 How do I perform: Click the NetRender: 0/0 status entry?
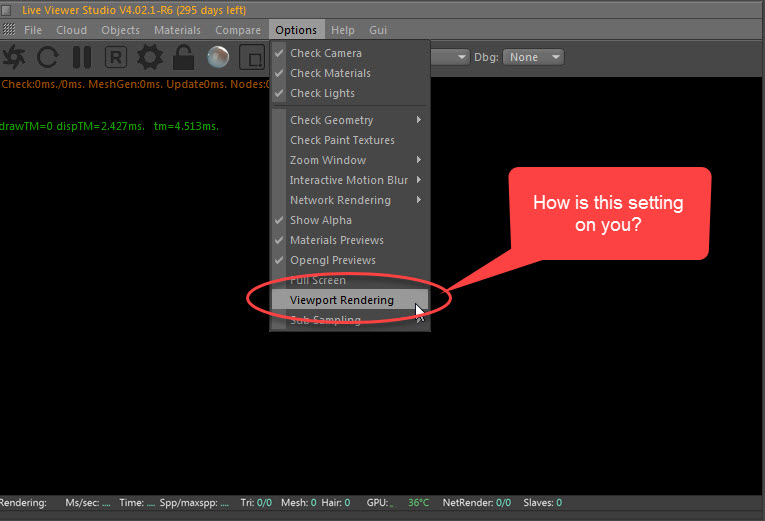tap(477, 502)
